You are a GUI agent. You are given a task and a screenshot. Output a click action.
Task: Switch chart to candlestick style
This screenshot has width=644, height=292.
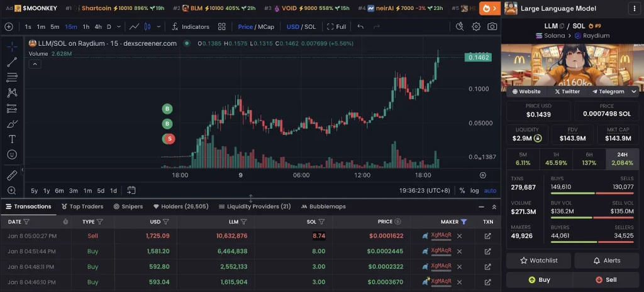[x=147, y=26]
